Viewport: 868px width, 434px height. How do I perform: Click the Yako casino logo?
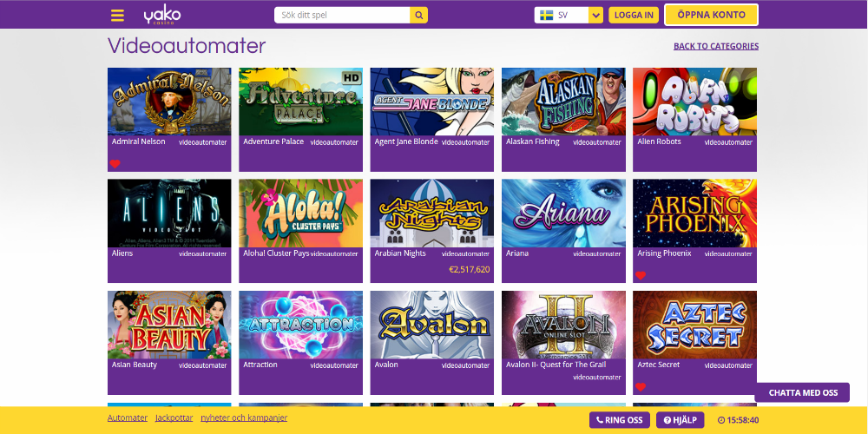(162, 15)
